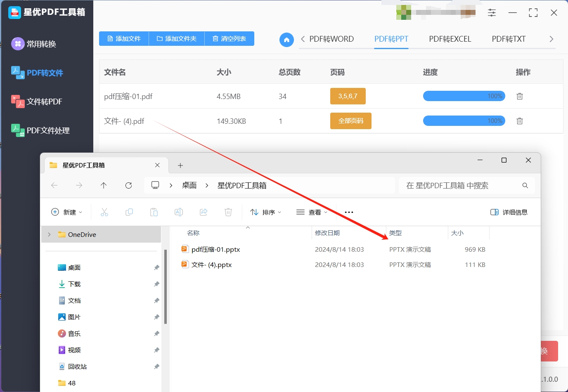Click 清空列表 to clear the list
568x392 pixels.
click(x=230, y=39)
